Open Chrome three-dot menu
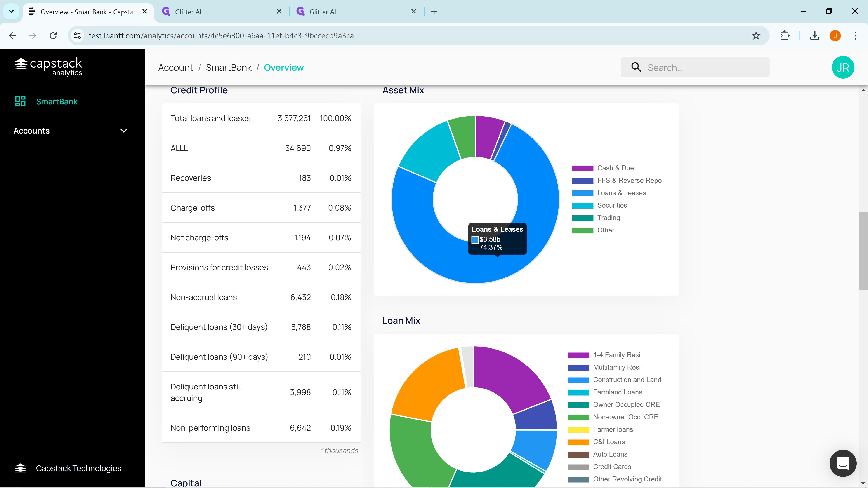 click(x=855, y=36)
